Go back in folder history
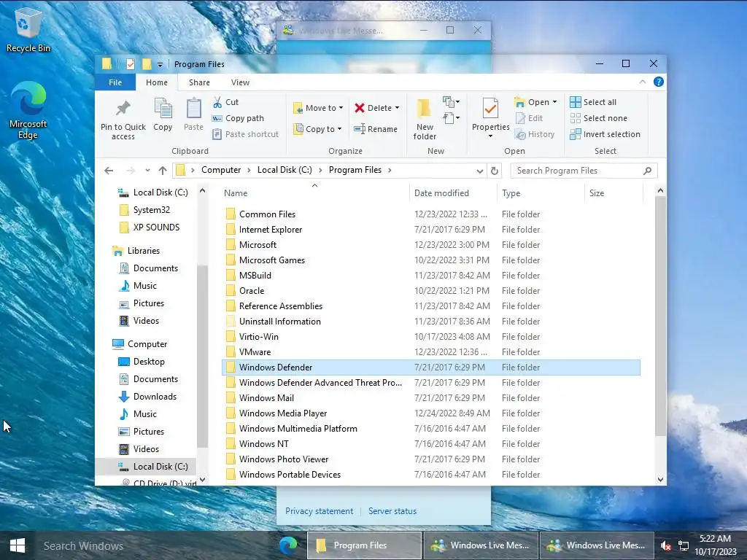The height and width of the screenshot is (560, 747). coord(109,171)
